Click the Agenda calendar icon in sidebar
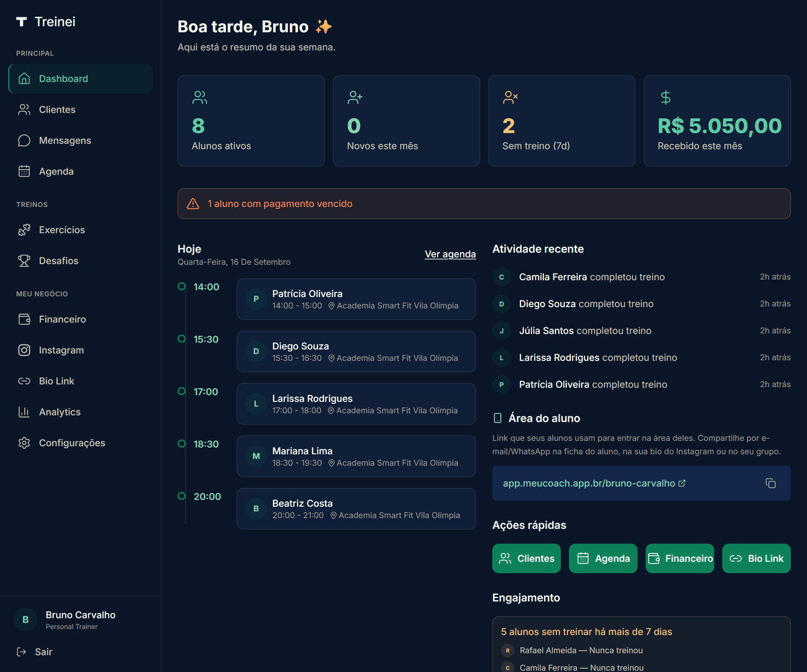Viewport: 807px width, 672px height. pos(24,171)
